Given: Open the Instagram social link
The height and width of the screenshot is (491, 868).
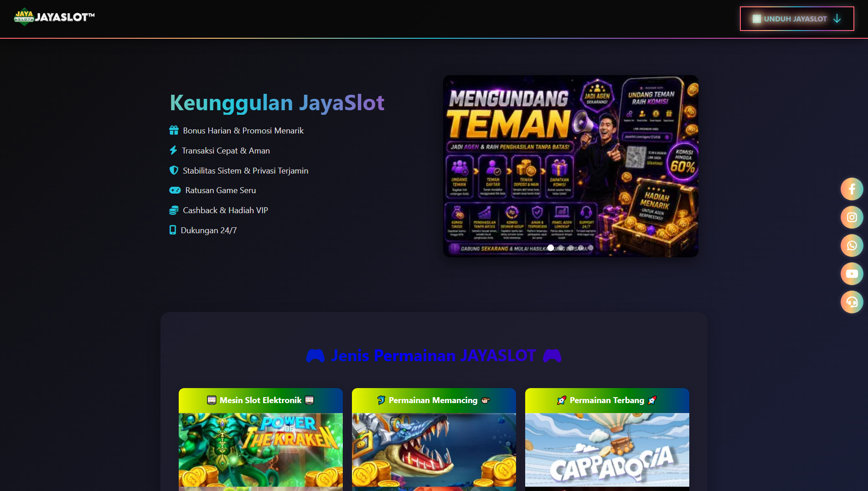Looking at the screenshot, I should (852, 217).
